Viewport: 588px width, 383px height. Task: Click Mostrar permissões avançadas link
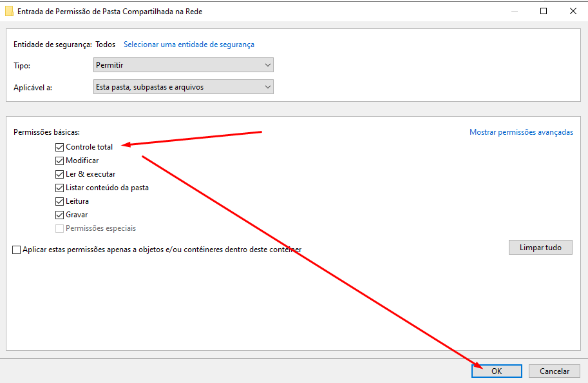tap(521, 132)
